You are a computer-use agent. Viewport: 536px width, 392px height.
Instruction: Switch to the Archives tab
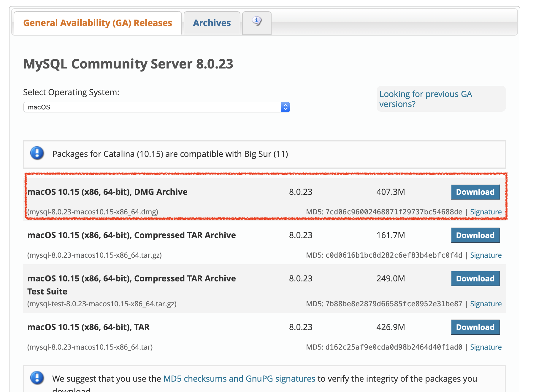pyautogui.click(x=212, y=23)
